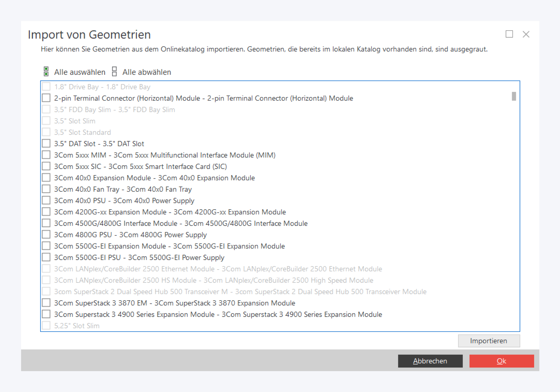Select the 3Com 4200G-xx Expansion Module entry text
This screenshot has width=560, height=392.
[x=170, y=212]
